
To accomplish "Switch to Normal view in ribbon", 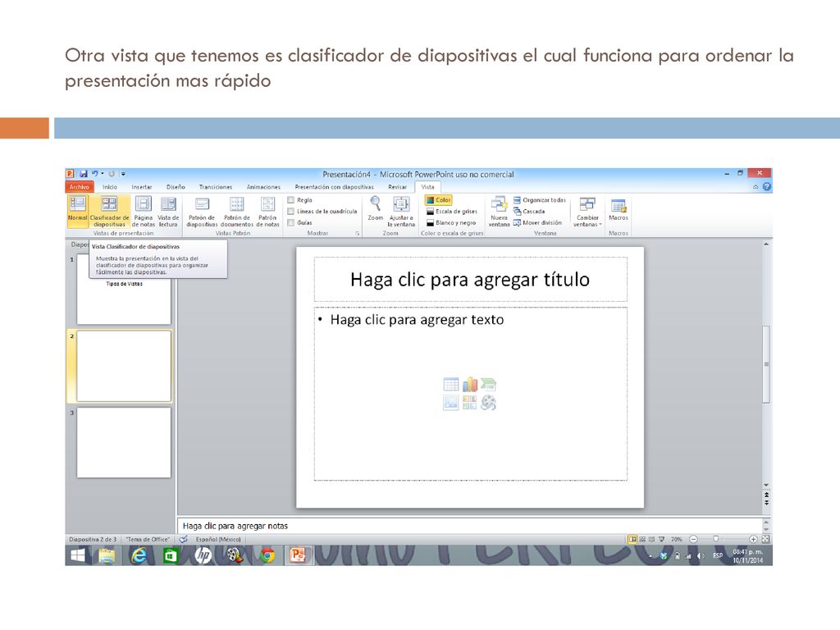I will tap(77, 211).
